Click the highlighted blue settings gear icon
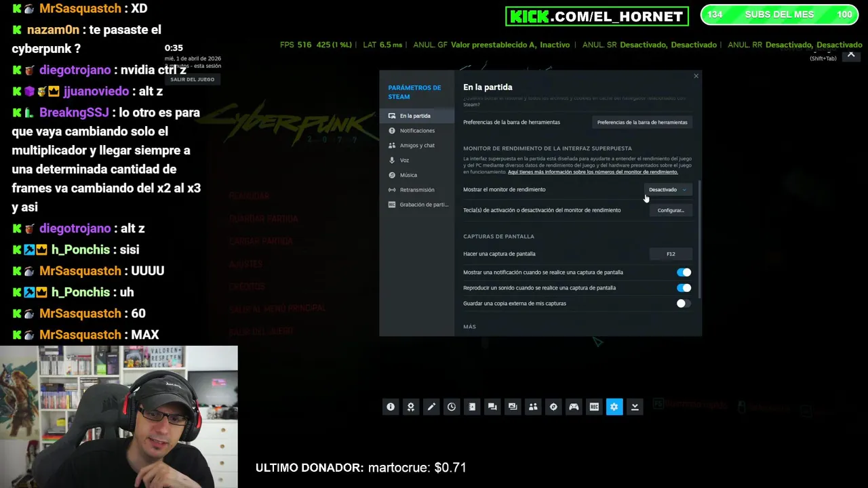 614,407
